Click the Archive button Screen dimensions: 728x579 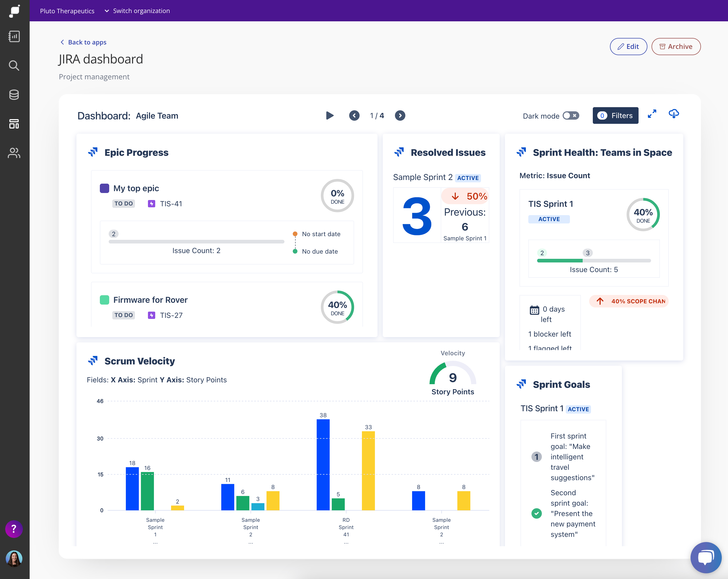pos(676,47)
